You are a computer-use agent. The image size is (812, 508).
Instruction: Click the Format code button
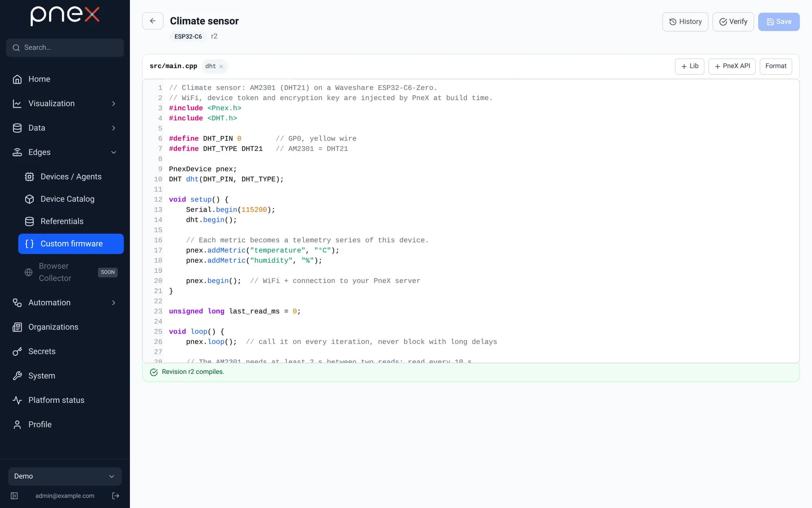click(x=776, y=66)
